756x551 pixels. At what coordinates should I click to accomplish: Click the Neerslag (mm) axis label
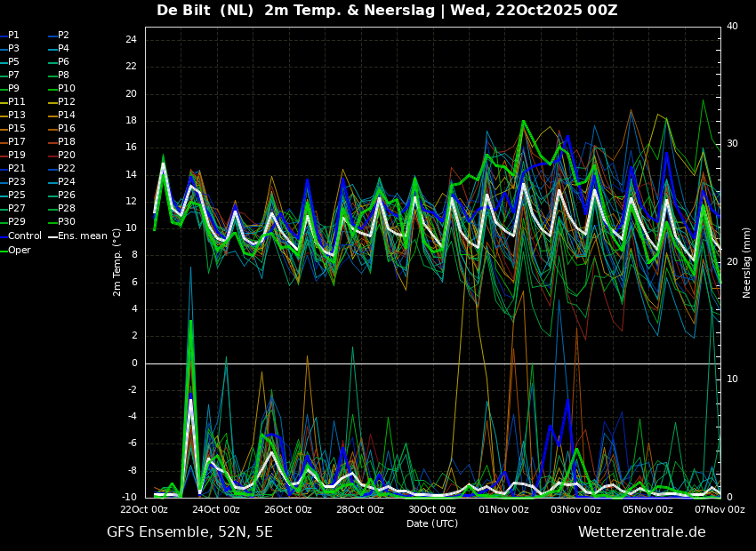coord(747,262)
